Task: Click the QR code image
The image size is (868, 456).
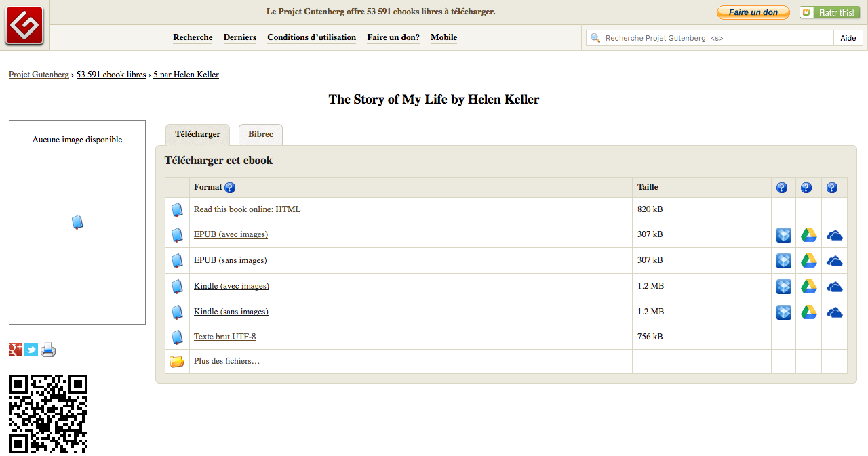Action: pos(48,413)
